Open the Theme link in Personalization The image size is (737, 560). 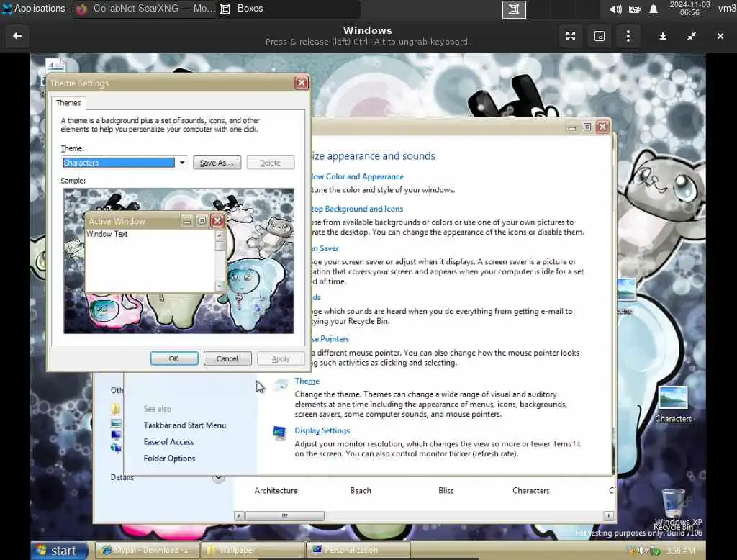click(307, 381)
